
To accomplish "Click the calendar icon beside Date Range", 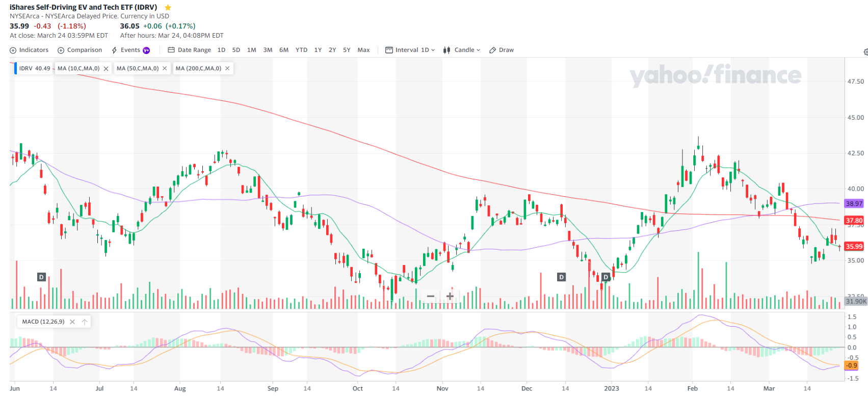I will [171, 50].
